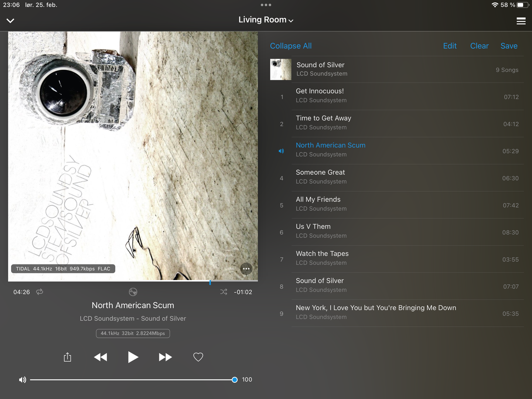Play Watch the Tapes track
The width and height of the screenshot is (532, 399).
(397, 259)
